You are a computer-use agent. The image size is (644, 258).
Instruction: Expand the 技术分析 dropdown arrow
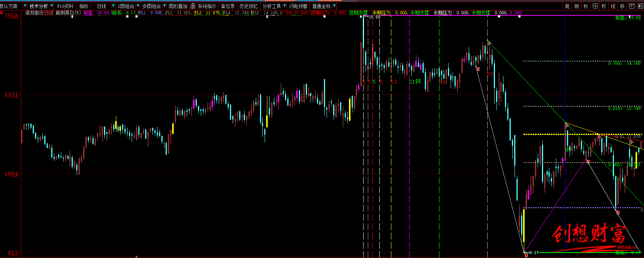pos(52,6)
